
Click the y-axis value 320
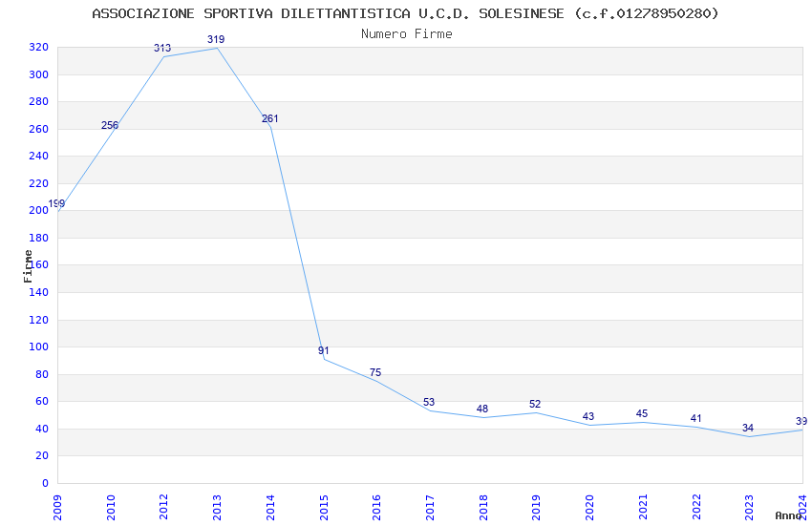click(x=39, y=47)
